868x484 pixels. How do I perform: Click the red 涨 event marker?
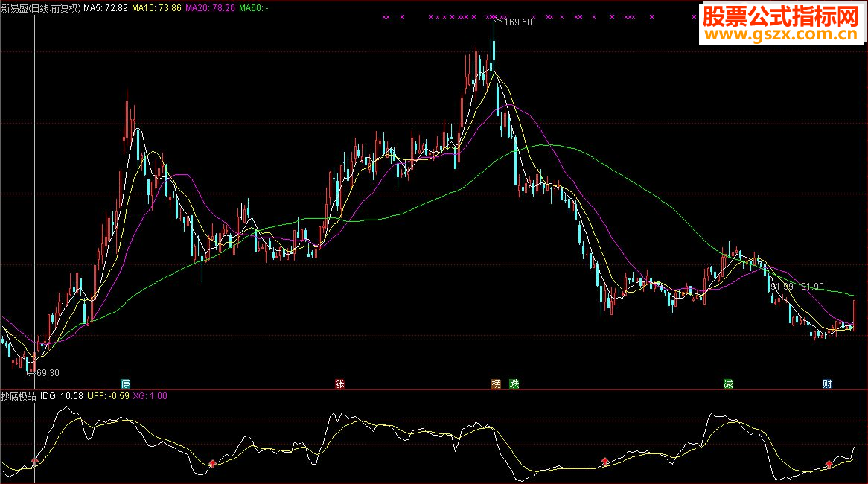(340, 383)
